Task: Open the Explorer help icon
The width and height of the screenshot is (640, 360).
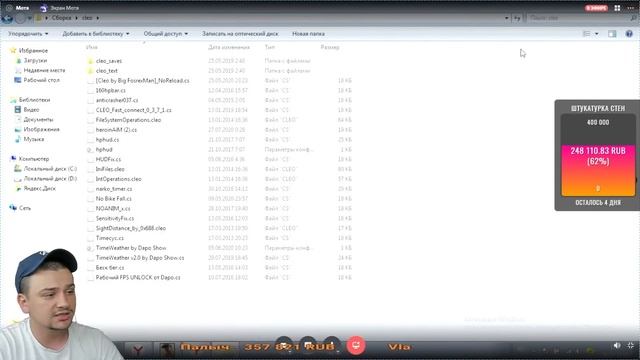Action: tap(629, 34)
